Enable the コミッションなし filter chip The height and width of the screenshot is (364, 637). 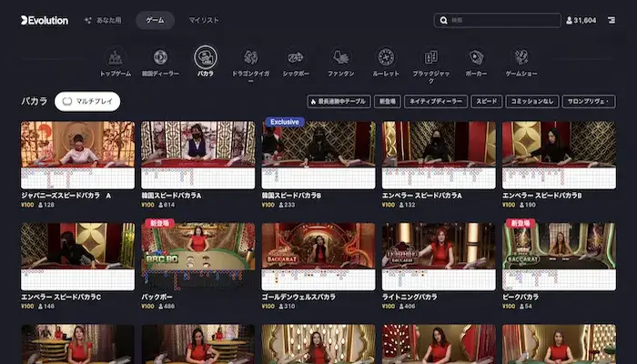532,102
